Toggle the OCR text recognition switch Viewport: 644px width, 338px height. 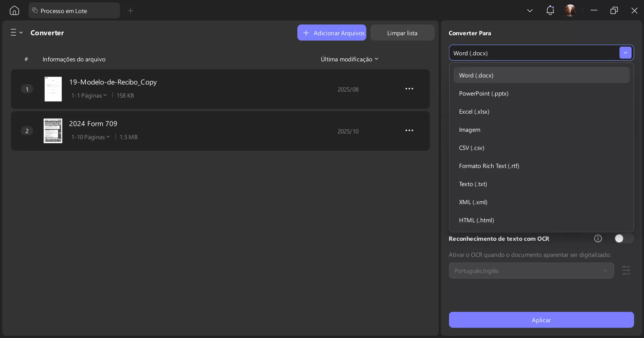(x=623, y=238)
